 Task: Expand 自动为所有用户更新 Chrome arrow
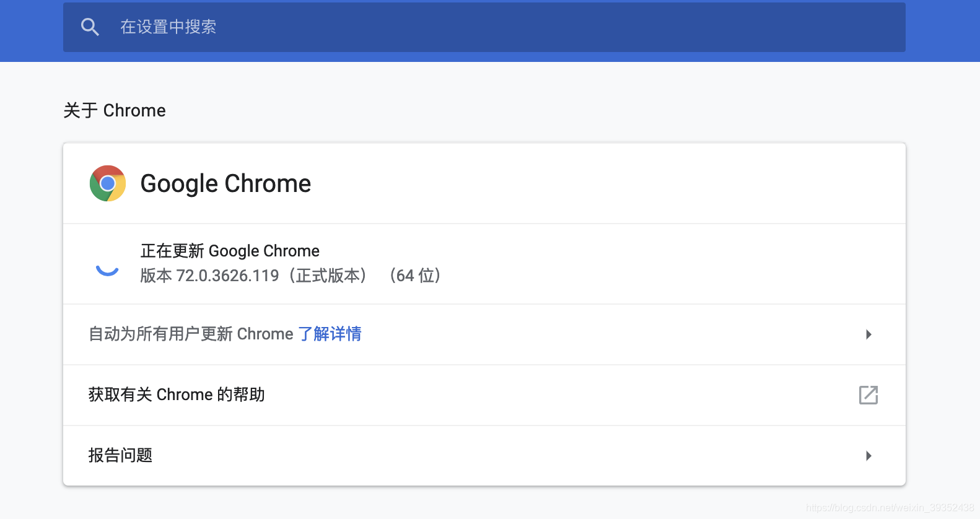pyautogui.click(x=868, y=334)
